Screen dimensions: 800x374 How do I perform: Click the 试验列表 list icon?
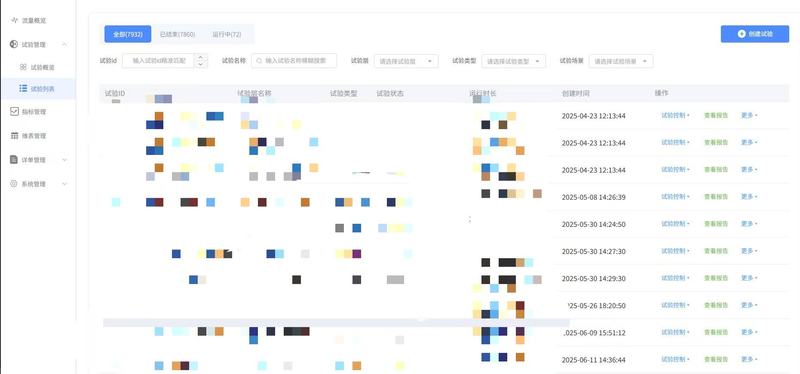coord(23,88)
